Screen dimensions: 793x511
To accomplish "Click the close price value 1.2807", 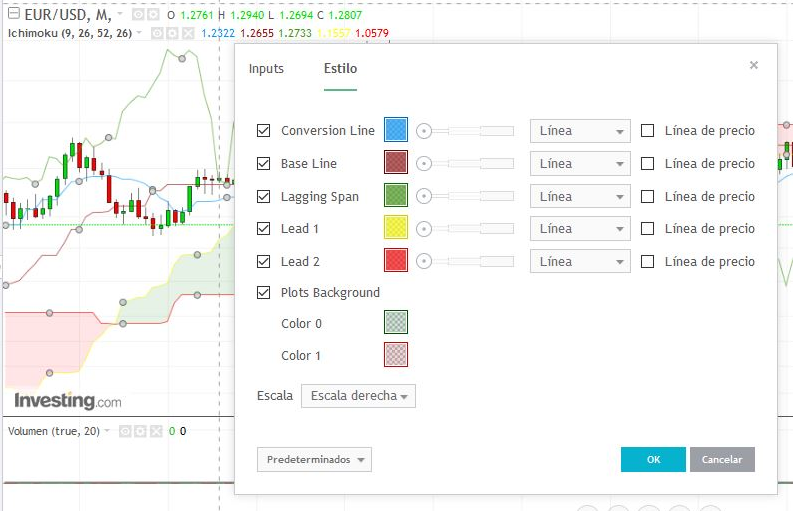I will pyautogui.click(x=345, y=15).
